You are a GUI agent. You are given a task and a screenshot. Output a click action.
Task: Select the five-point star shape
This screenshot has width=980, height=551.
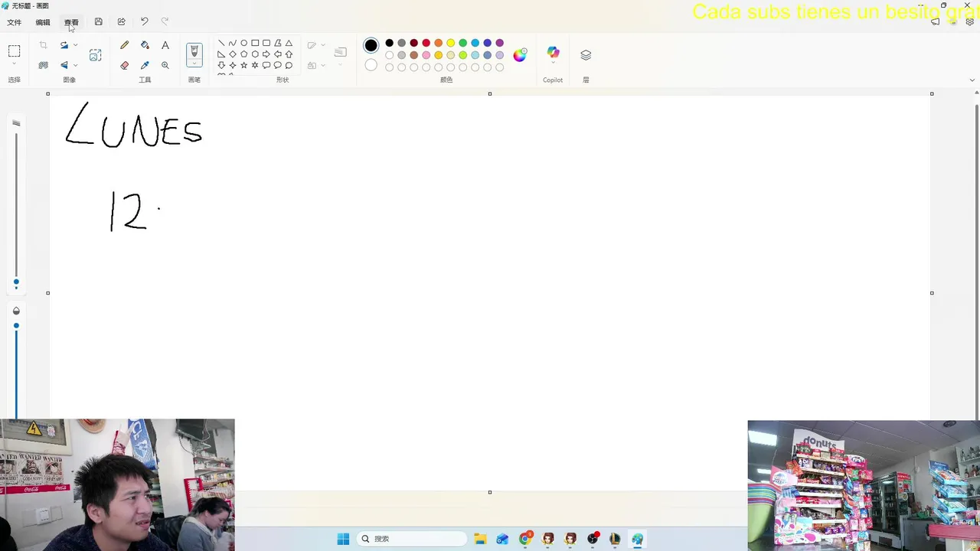click(243, 65)
